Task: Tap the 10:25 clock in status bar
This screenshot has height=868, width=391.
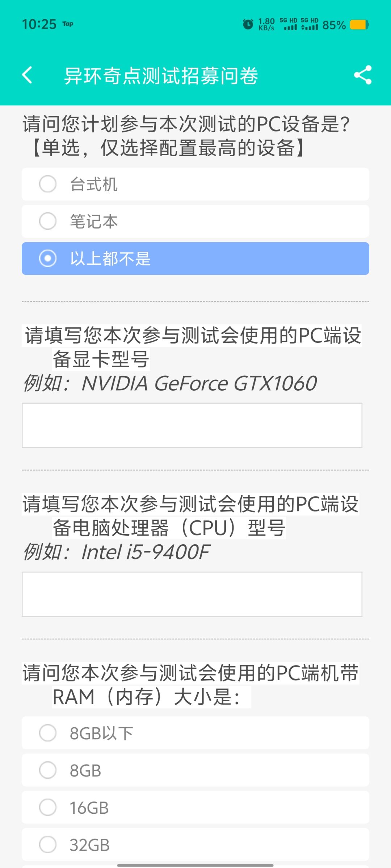Action: [39, 25]
